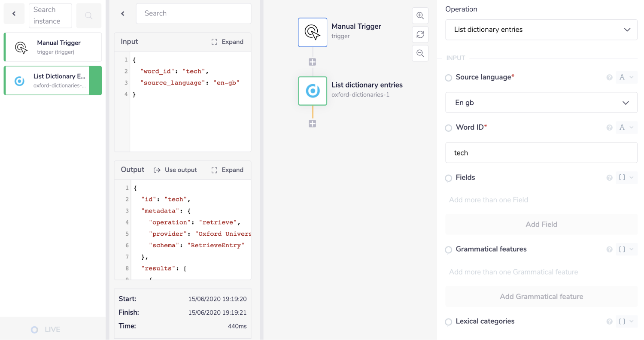The image size is (644, 340).
Task: Toggle the circle selector beside Source language
Action: pos(448,78)
